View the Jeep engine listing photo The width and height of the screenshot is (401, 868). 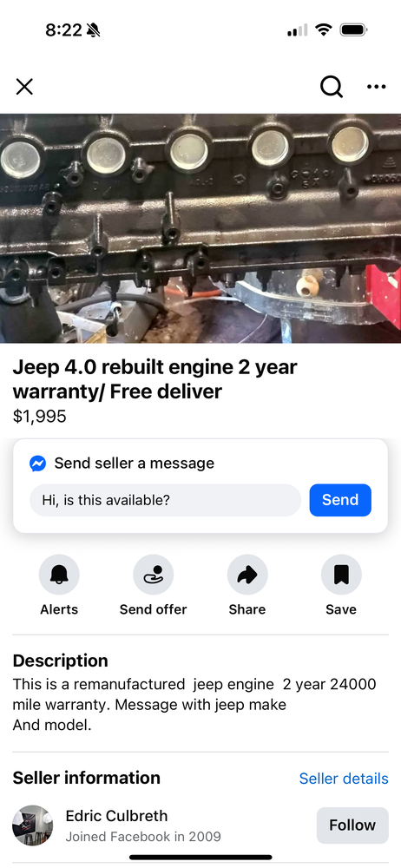click(200, 228)
